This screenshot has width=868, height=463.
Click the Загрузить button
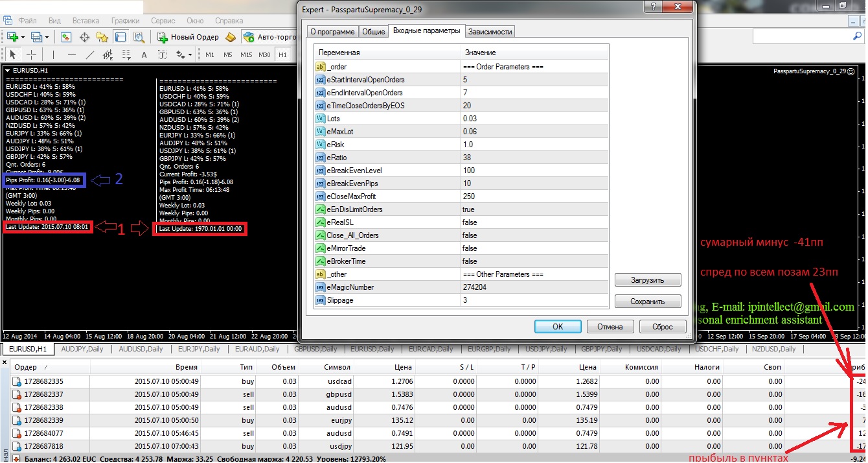[x=648, y=280]
